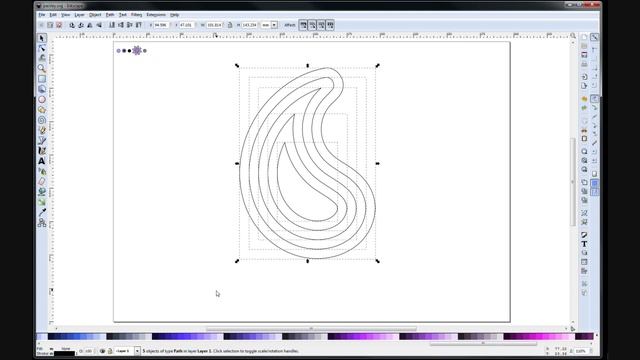Open the Path menu
The width and height of the screenshot is (640, 360).
[110, 15]
